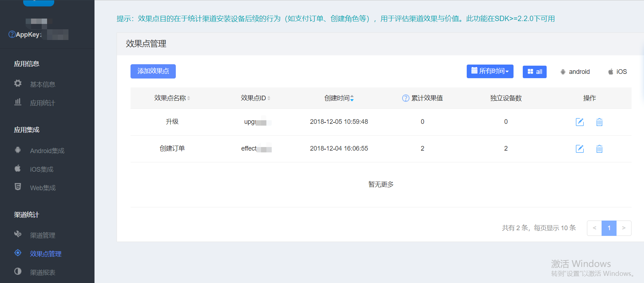This screenshot has height=283, width=644.
Task: Click the 创建订单 name cell
Action: click(172, 148)
